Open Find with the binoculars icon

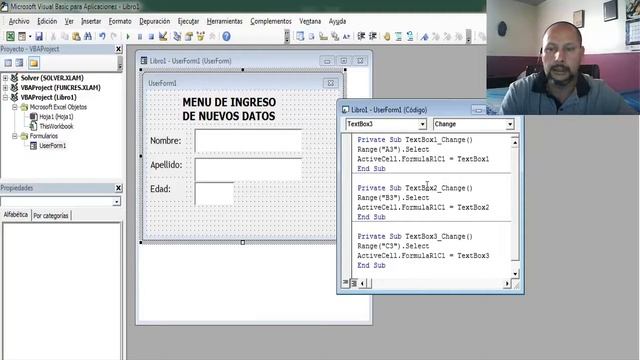point(88,36)
